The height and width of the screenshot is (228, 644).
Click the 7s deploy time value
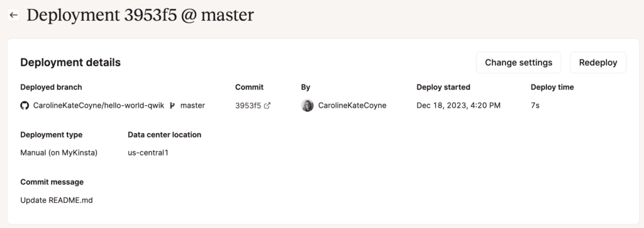[x=535, y=106]
